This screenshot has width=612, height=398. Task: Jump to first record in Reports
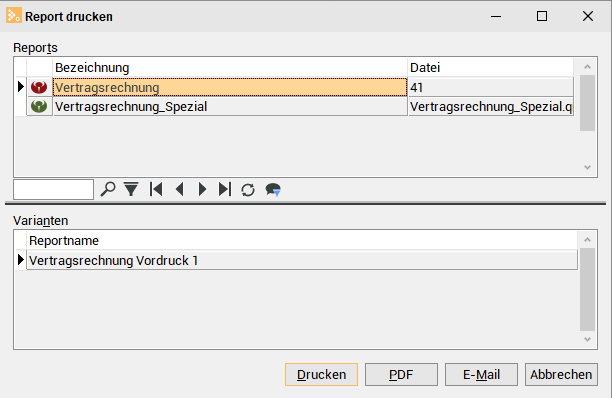[156, 189]
